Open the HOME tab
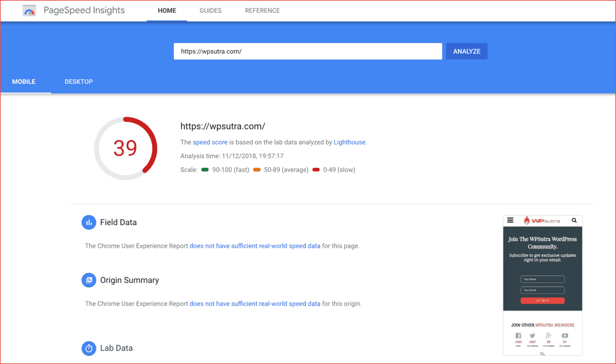616x364 pixels. [x=167, y=10]
